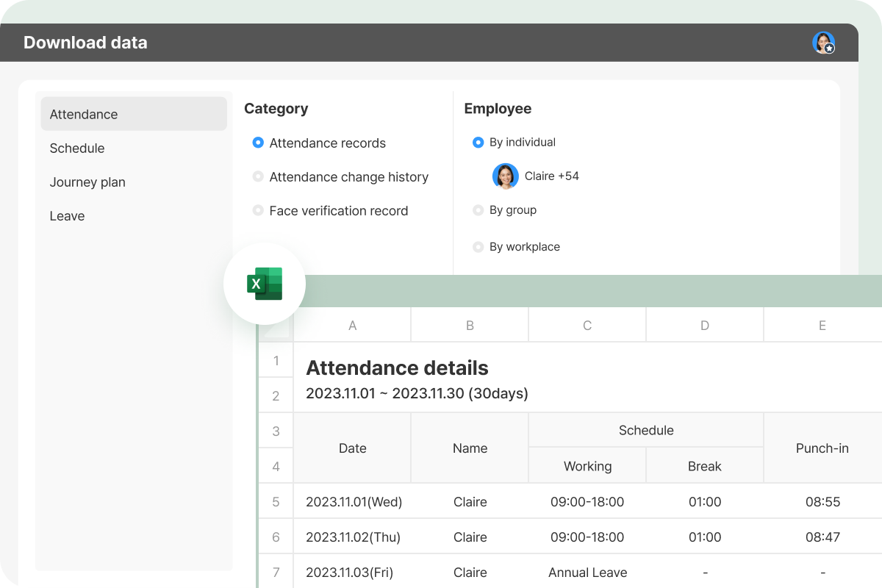This screenshot has height=588, width=882.
Task: Select spreadsheet column A header
Action: [x=352, y=325]
